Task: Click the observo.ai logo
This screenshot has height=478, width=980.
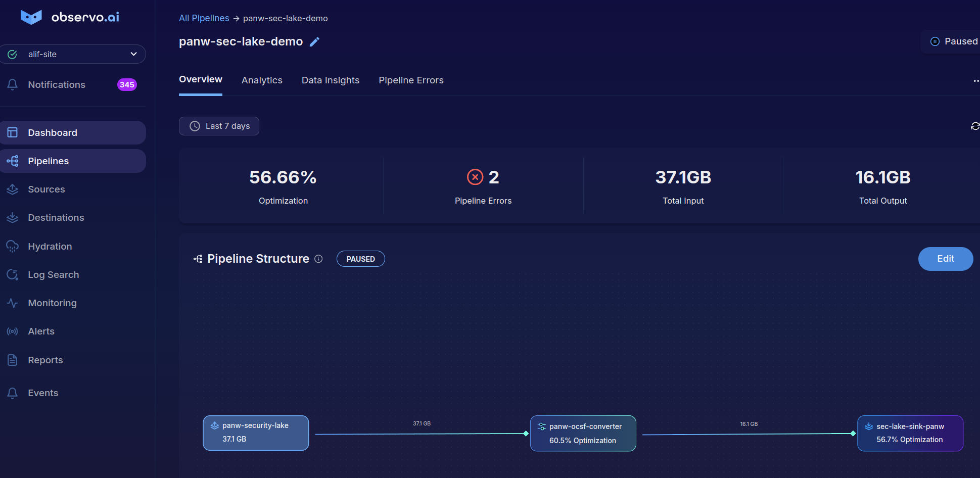Action: (70, 17)
